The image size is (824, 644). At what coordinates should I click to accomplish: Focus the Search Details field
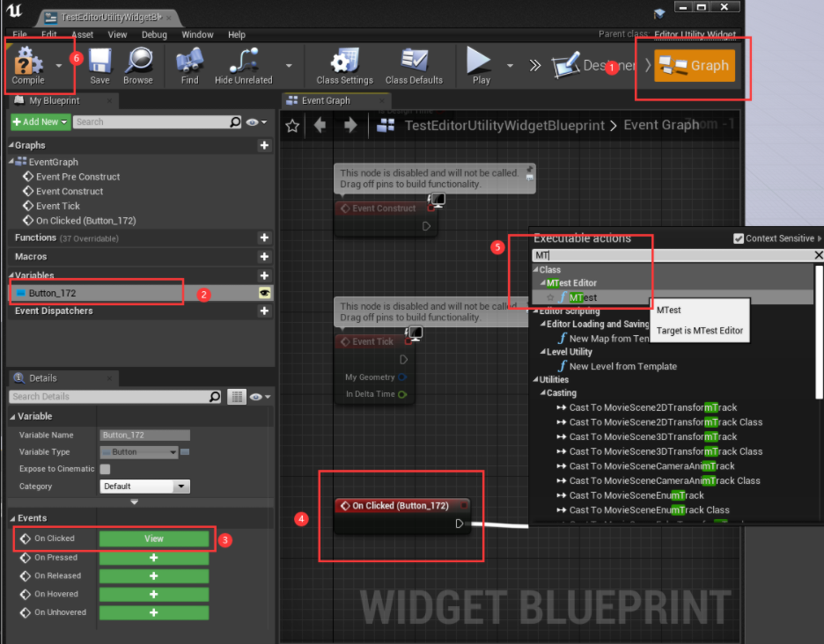click(110, 397)
